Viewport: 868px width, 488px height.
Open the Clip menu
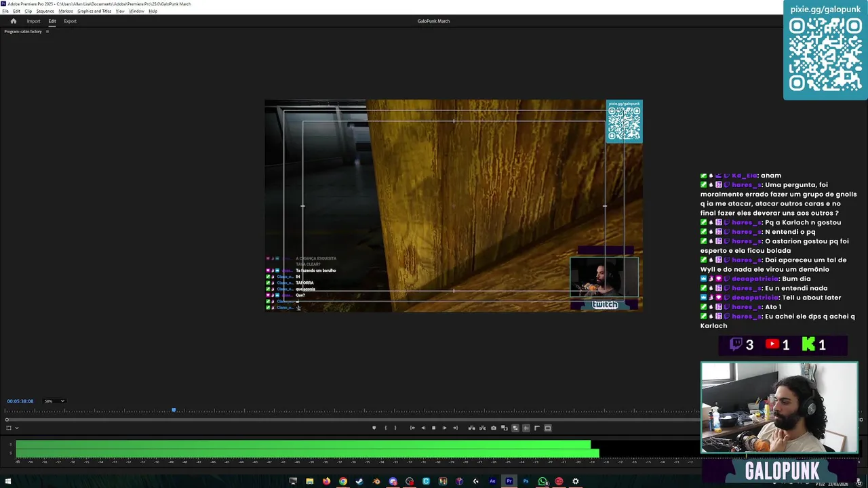coord(28,11)
